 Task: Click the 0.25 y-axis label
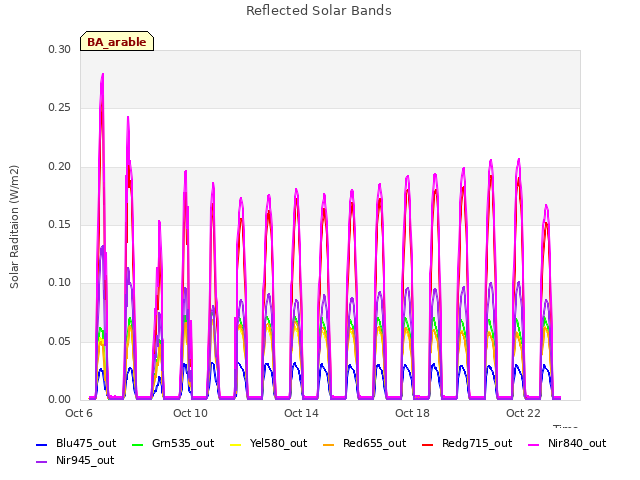(59, 108)
